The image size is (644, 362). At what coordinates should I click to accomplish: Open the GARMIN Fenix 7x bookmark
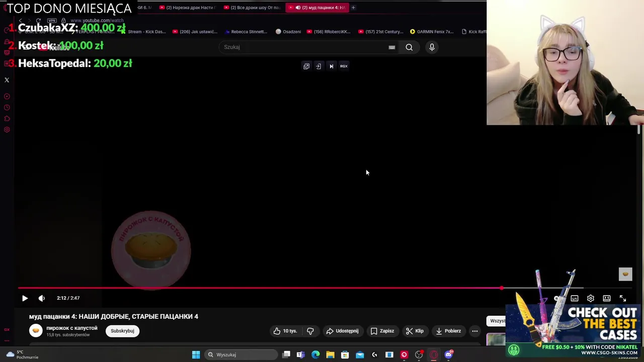click(x=432, y=32)
